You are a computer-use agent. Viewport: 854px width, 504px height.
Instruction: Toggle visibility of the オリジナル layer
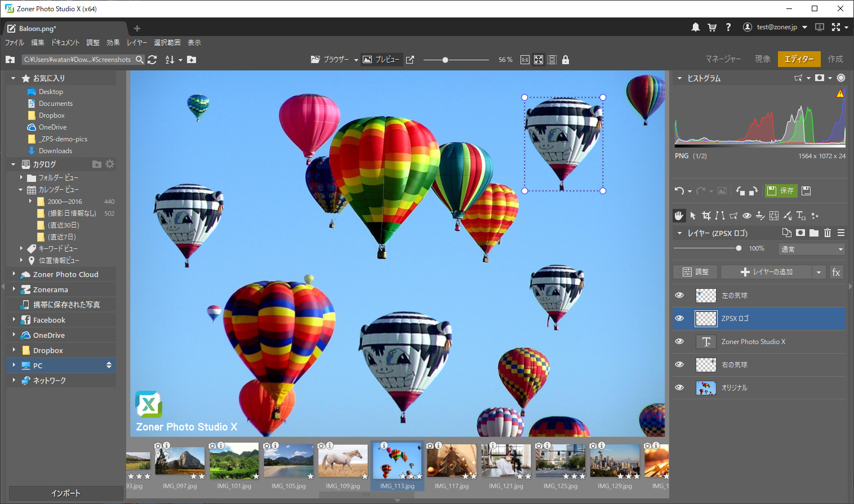[x=679, y=387]
